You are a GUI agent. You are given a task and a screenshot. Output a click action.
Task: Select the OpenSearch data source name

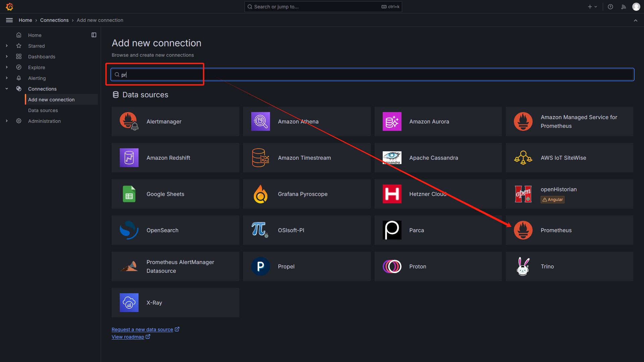(162, 230)
